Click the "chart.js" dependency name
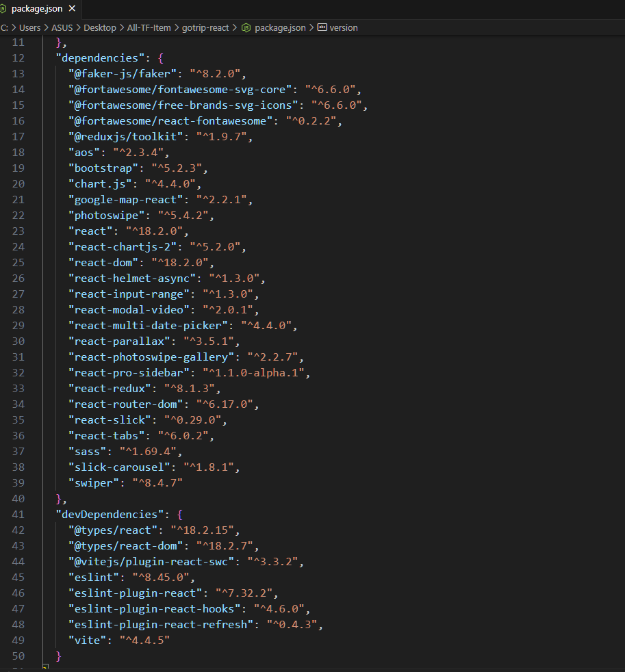Screen dimensions: 625x672 100,184
